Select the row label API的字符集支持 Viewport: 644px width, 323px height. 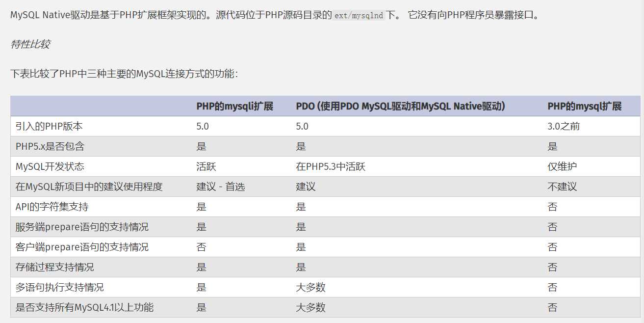point(52,207)
